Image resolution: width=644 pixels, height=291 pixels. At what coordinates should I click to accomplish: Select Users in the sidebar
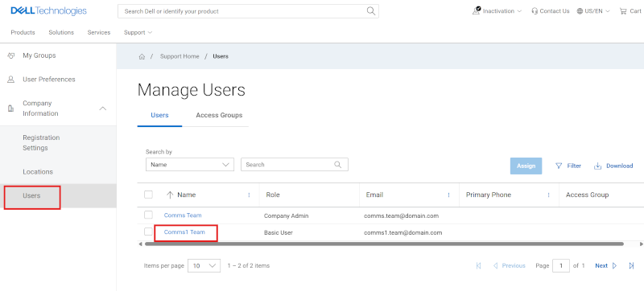pos(31,196)
